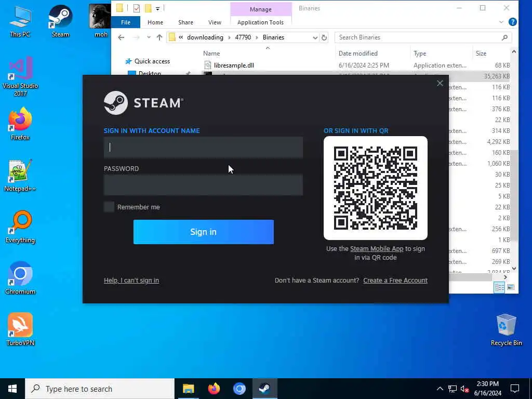Viewport: 532px width, 399px height.
Task: Open the Help, I can't sign in link
Action: pos(131,280)
